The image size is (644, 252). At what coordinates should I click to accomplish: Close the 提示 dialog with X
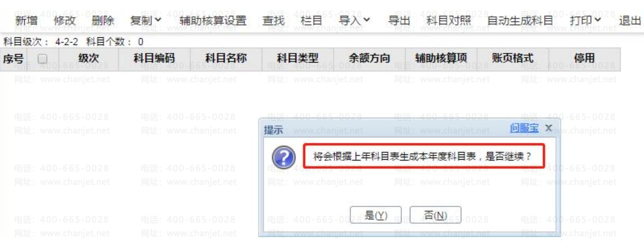[x=549, y=128]
